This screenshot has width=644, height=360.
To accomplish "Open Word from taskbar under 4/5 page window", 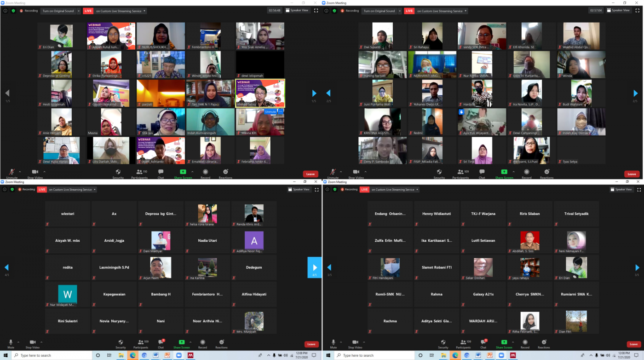I will 155,355.
